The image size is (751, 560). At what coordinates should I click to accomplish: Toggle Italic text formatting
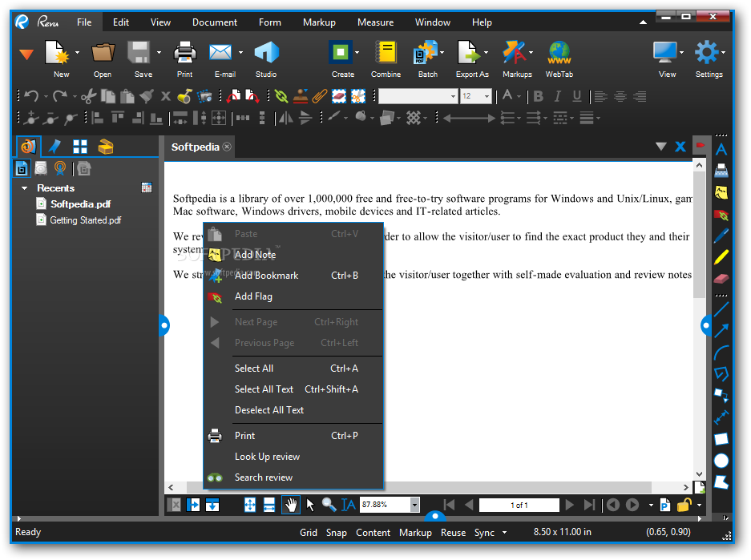558,96
